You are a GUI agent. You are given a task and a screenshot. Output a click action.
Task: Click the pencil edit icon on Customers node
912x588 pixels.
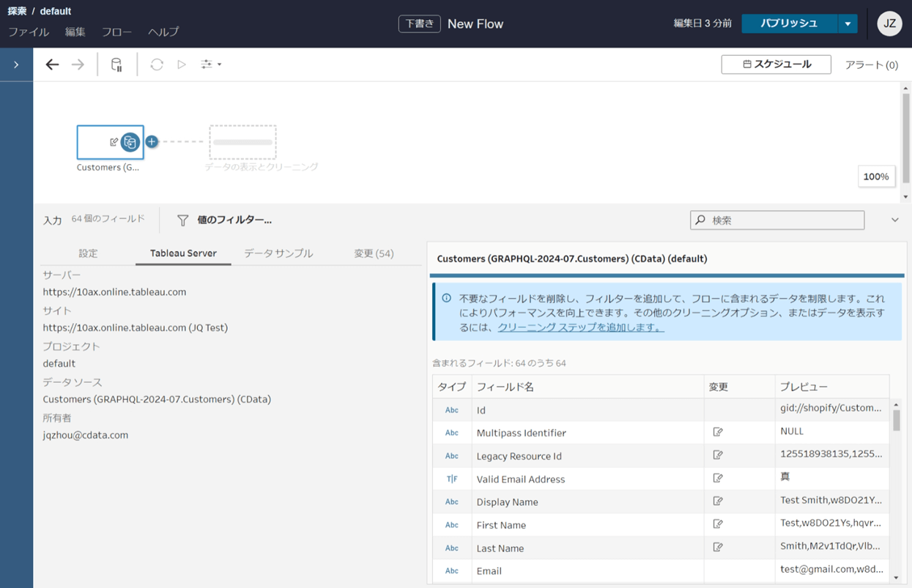pyautogui.click(x=114, y=142)
